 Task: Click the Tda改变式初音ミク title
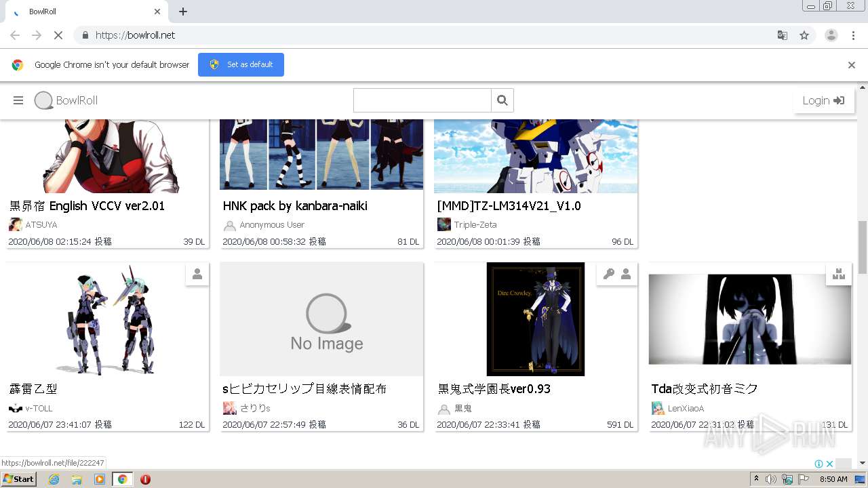point(704,389)
